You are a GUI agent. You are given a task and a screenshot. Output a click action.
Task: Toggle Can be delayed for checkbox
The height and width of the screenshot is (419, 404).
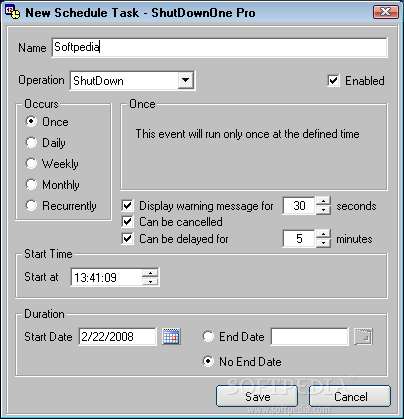point(128,239)
